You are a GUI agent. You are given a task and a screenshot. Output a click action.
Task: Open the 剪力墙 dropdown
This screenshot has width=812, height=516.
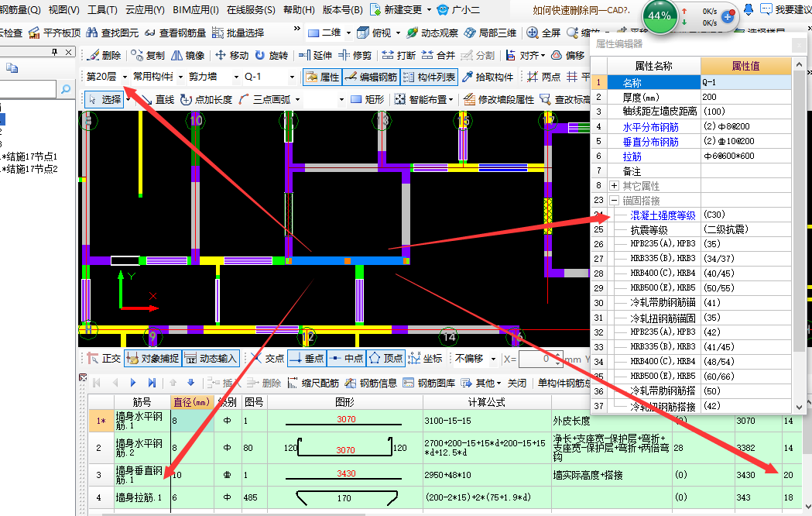coord(236,77)
